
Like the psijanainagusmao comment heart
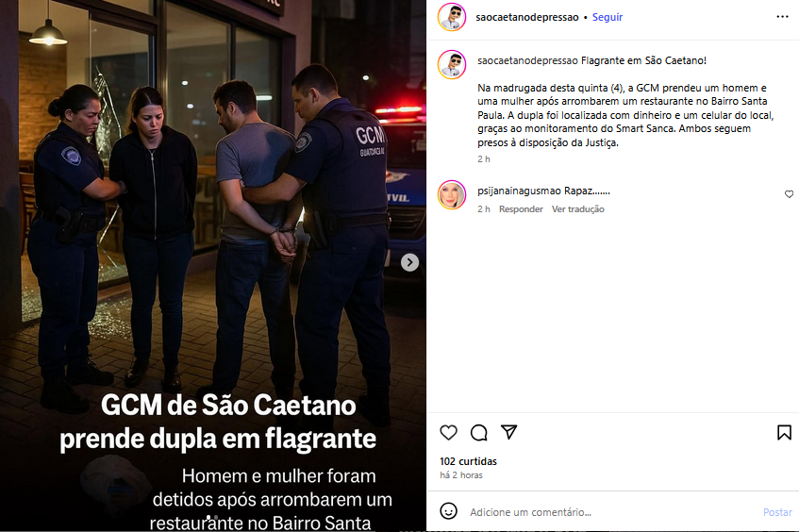789,194
